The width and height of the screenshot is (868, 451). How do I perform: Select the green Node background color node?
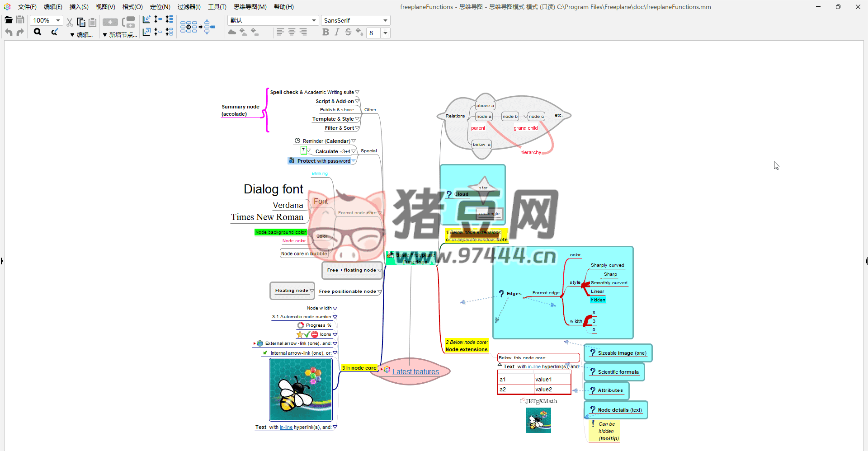tap(280, 232)
